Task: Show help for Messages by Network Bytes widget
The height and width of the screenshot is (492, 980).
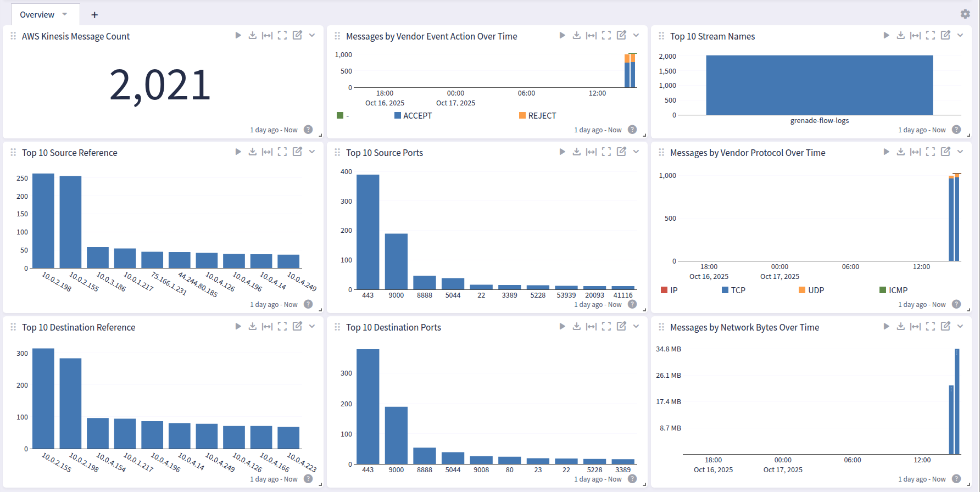Action: pos(956,479)
